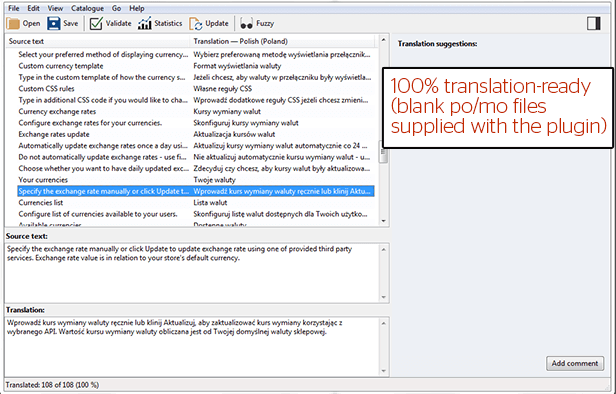Select 'Type in additional CSS code' row

tap(196, 100)
